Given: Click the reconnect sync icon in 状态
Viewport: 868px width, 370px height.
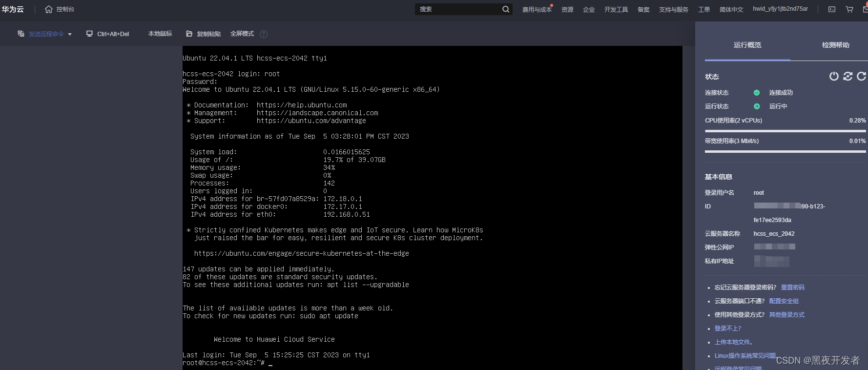Looking at the screenshot, I should coord(848,76).
